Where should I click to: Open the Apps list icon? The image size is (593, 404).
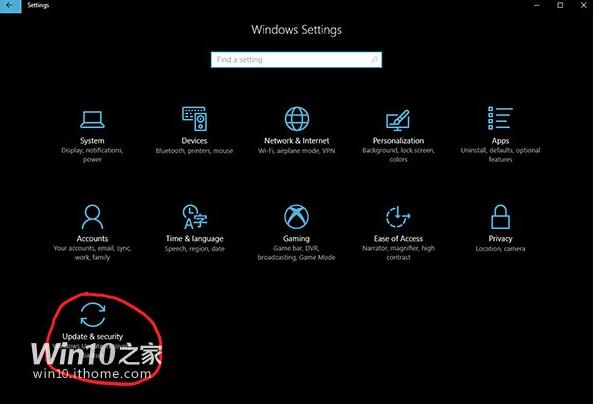pyautogui.click(x=500, y=118)
